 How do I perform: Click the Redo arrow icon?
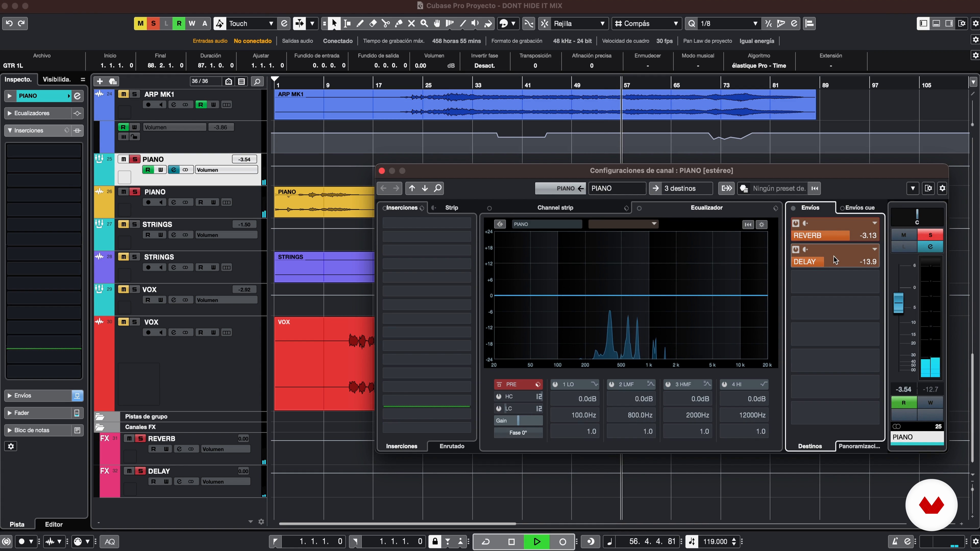[22, 23]
